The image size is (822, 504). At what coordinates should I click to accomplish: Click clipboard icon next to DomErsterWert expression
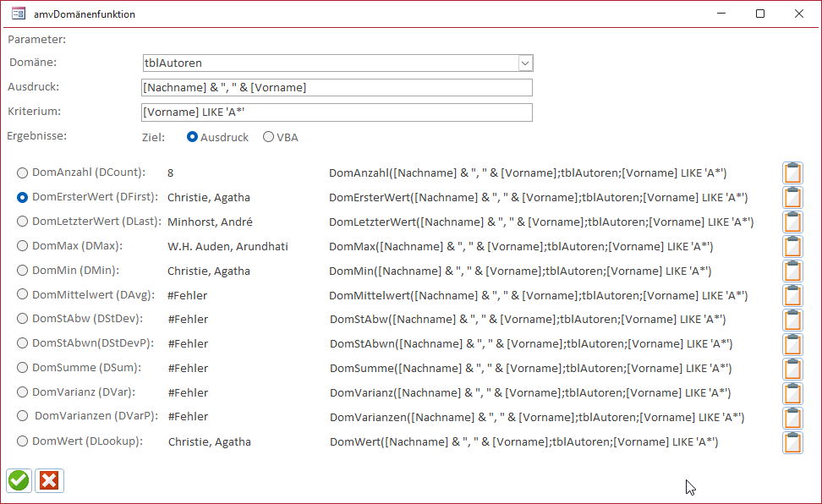(792, 198)
